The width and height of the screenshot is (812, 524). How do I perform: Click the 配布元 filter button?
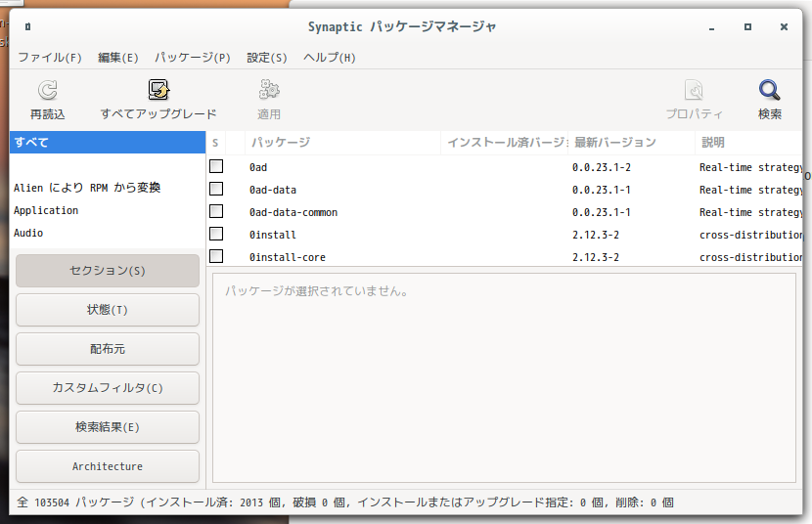click(x=108, y=349)
